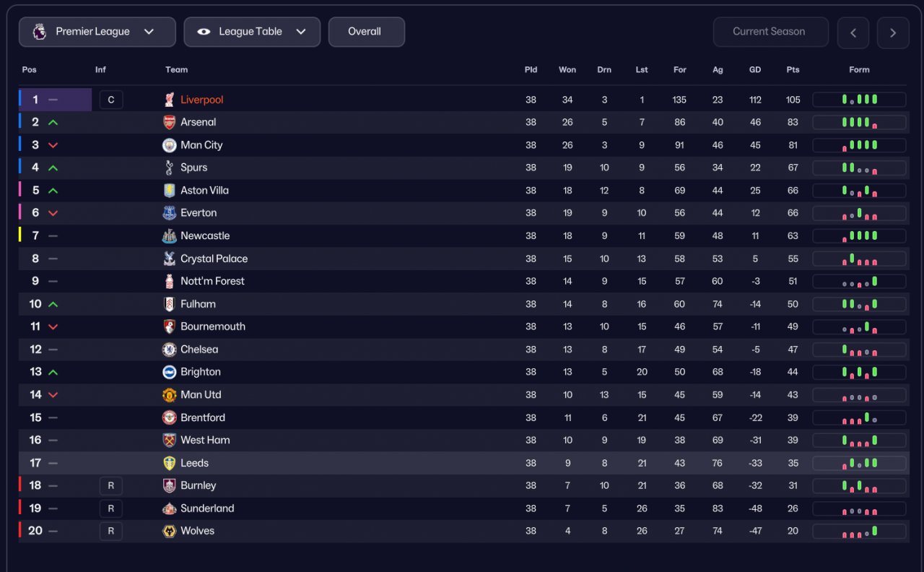Viewport: 924px width, 572px height.
Task: Click the Everton badge icon
Action: point(169,213)
